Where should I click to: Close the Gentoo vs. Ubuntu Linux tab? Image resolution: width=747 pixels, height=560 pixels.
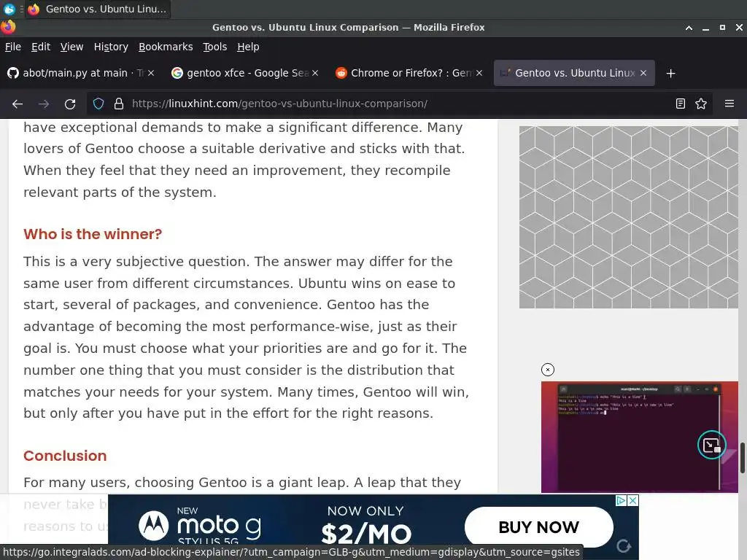(643, 73)
